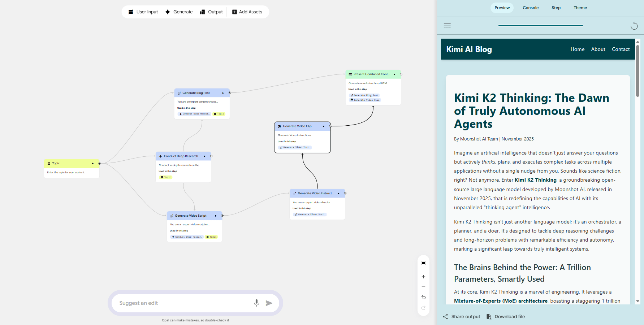Open the Console tab

[x=531, y=8]
